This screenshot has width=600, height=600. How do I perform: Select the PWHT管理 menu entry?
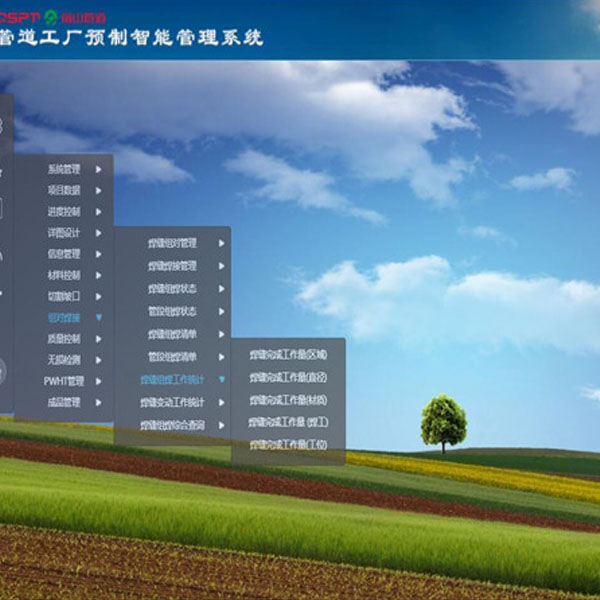click(63, 380)
